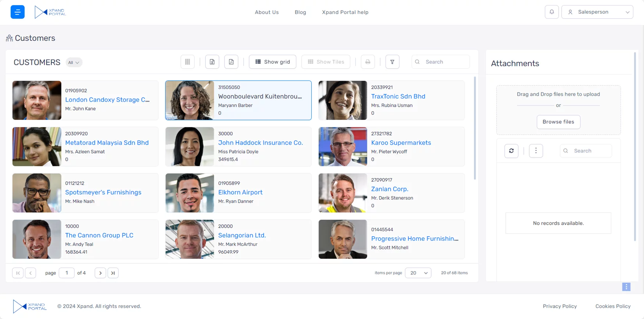Open the floating panel options button
This screenshot has height=319, width=644.
tap(626, 287)
